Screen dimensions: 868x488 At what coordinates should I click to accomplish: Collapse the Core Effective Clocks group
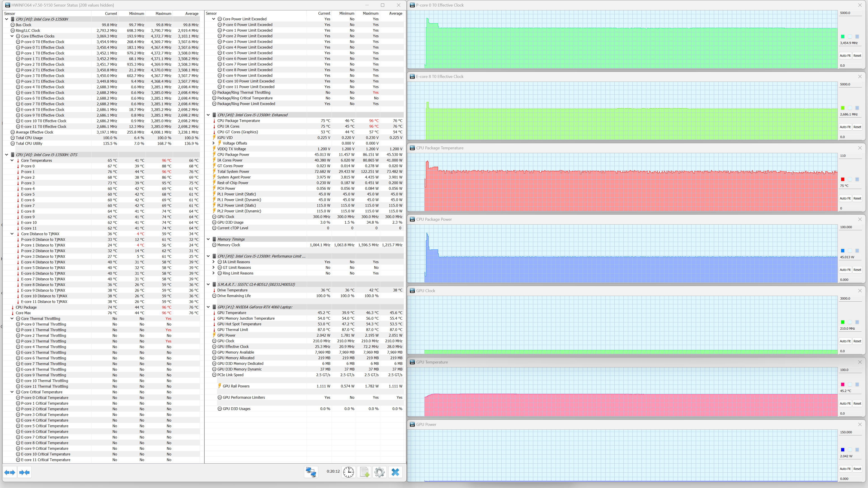coord(12,36)
